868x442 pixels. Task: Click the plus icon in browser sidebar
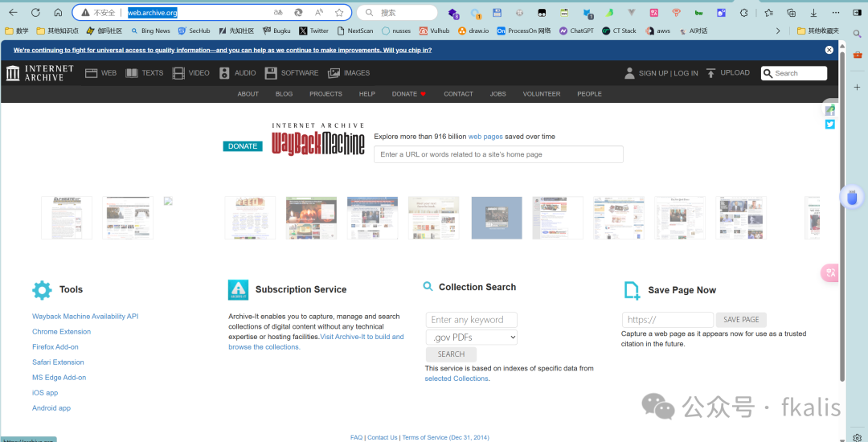point(857,88)
